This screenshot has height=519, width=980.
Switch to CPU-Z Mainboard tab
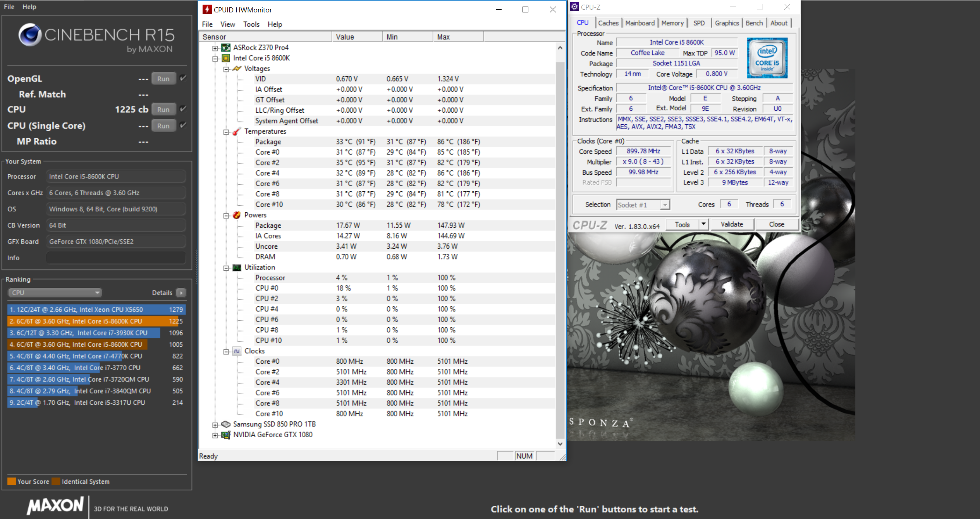640,23
